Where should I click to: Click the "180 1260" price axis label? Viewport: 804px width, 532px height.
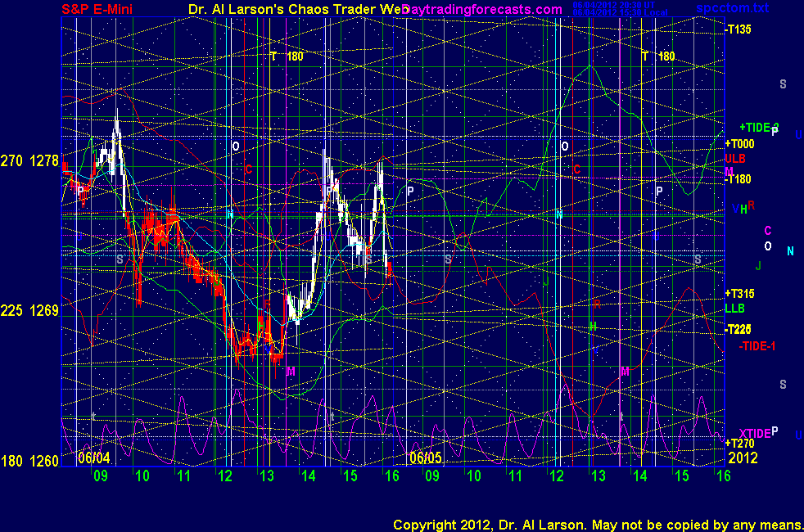click(29, 462)
